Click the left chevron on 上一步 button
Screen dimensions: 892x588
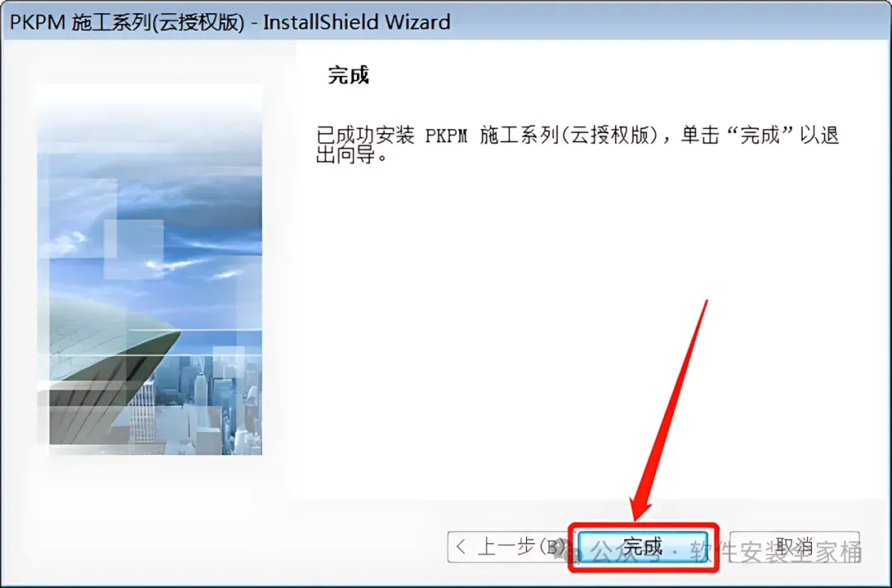pyautogui.click(x=461, y=547)
